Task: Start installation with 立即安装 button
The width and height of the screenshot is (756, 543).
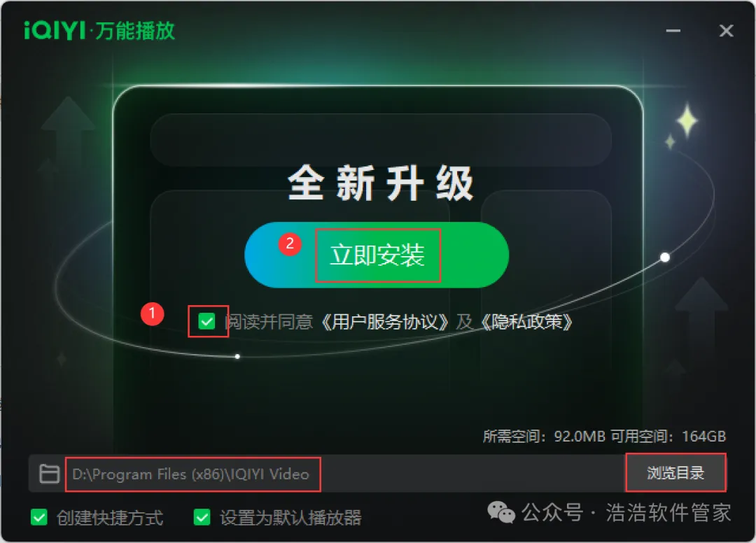Action: click(x=377, y=255)
